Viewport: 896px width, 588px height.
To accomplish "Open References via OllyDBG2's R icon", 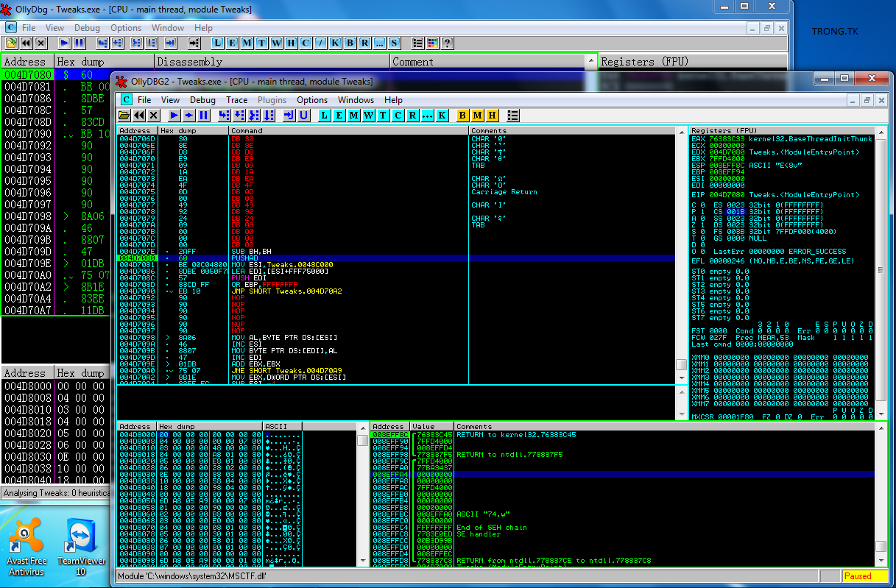I will 412,116.
